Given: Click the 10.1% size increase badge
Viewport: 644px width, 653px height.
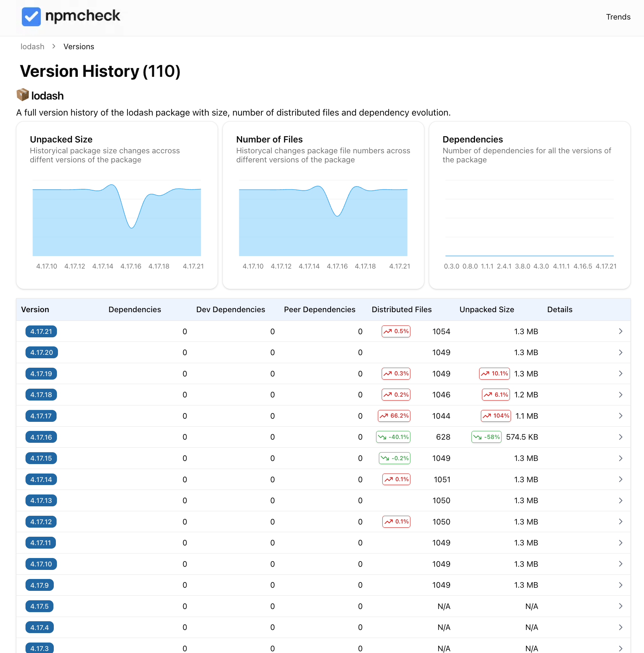Looking at the screenshot, I should pyautogui.click(x=494, y=373).
